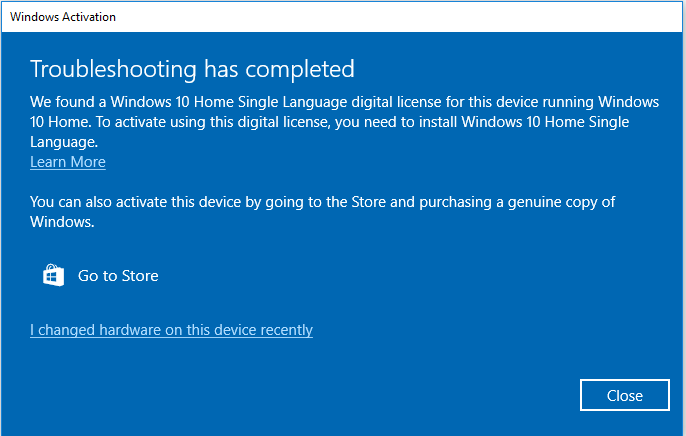Click the Store shopping bag icon
Image resolution: width=686 pixels, height=436 pixels.
(53, 276)
